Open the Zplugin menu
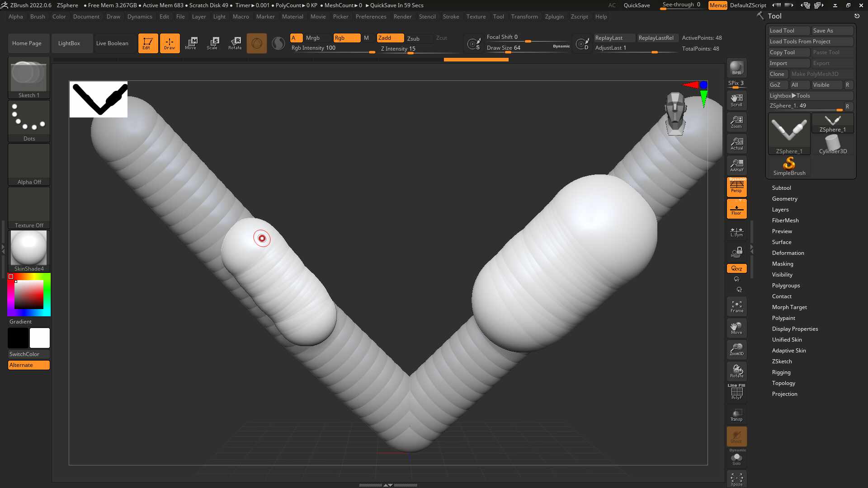Viewport: 868px width, 488px height. click(x=554, y=17)
